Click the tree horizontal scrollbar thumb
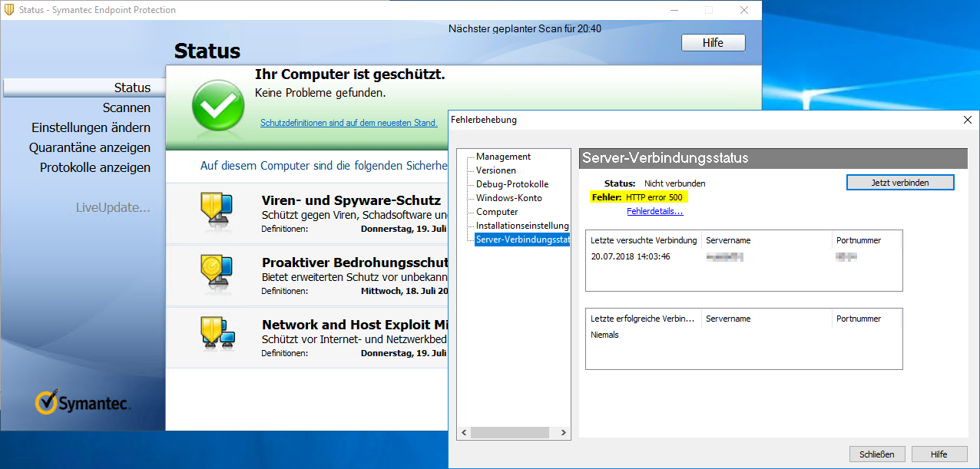 [508, 433]
